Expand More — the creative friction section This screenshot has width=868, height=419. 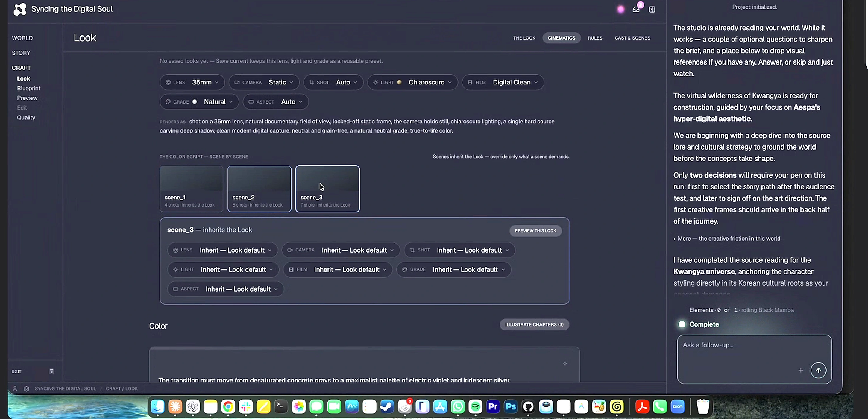pos(726,238)
